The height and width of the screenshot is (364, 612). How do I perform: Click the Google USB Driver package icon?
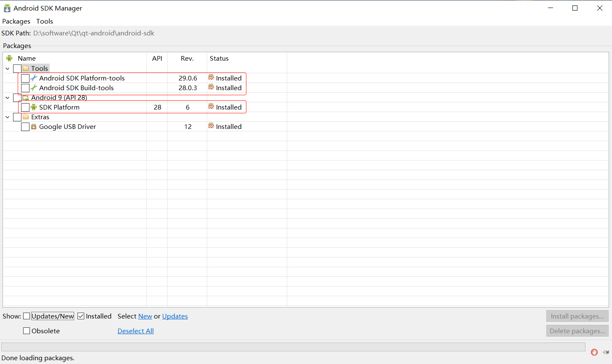click(x=34, y=126)
